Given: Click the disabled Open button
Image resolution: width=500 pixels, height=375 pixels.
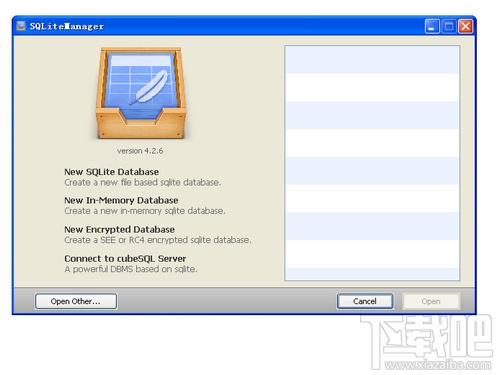Looking at the screenshot, I should tap(431, 301).
